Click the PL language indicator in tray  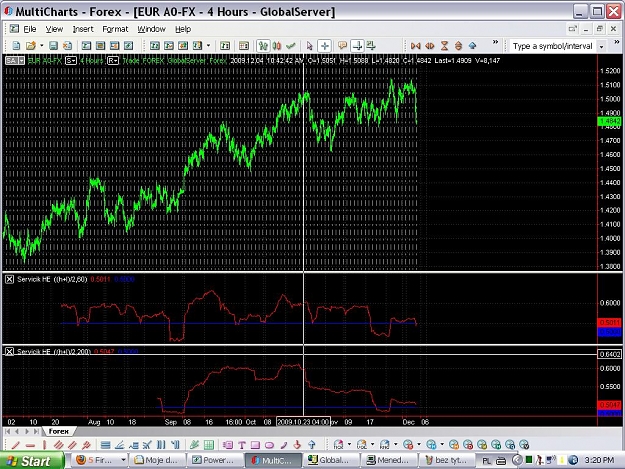click(x=486, y=461)
